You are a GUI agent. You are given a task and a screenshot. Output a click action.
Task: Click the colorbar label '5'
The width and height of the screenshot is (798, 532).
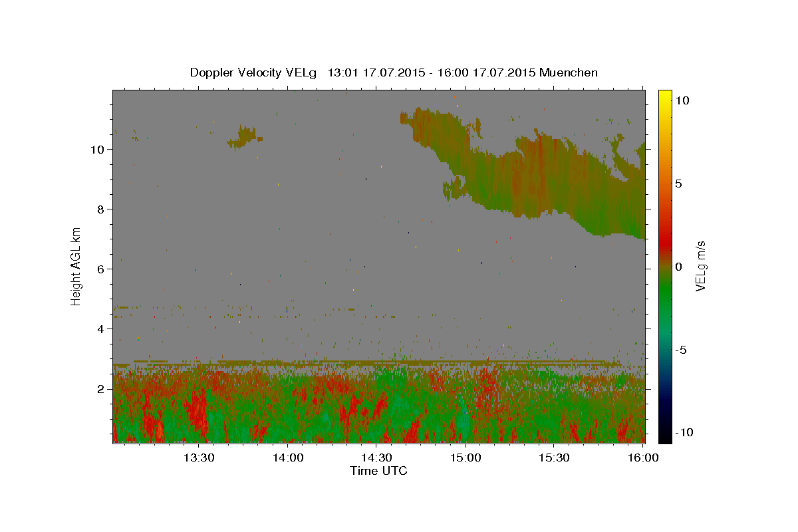point(679,184)
